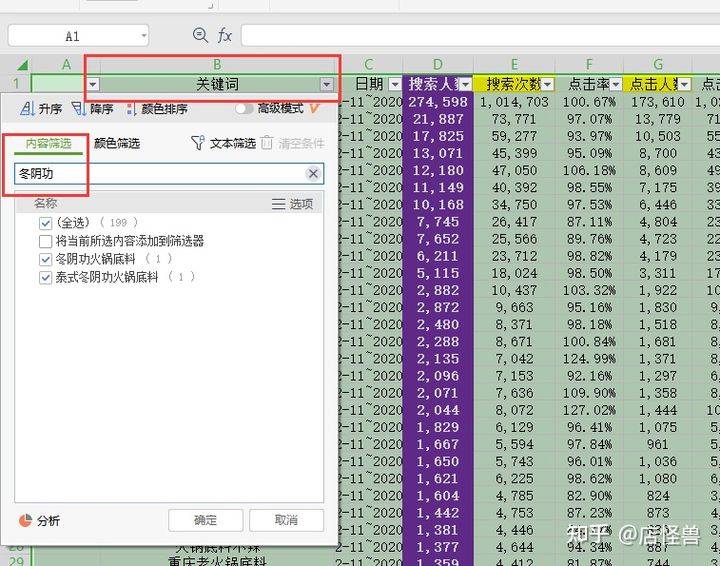Click cell with value 103.32%

tap(589, 291)
